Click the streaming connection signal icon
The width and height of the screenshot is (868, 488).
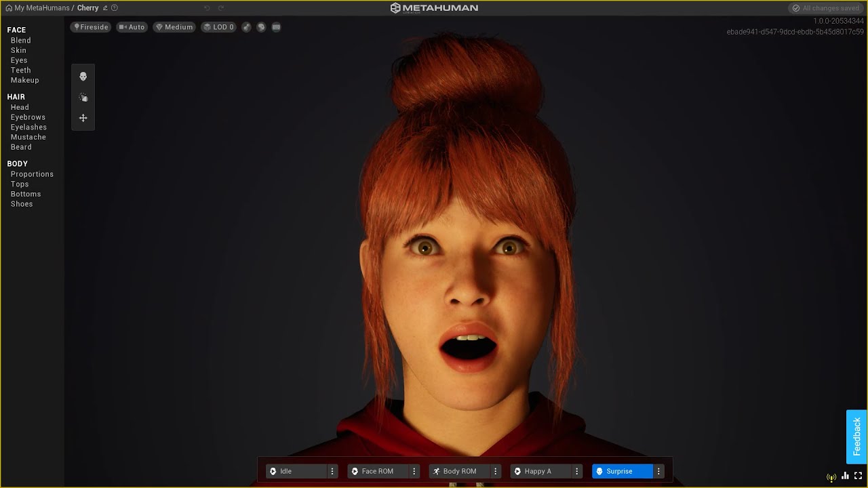click(831, 477)
